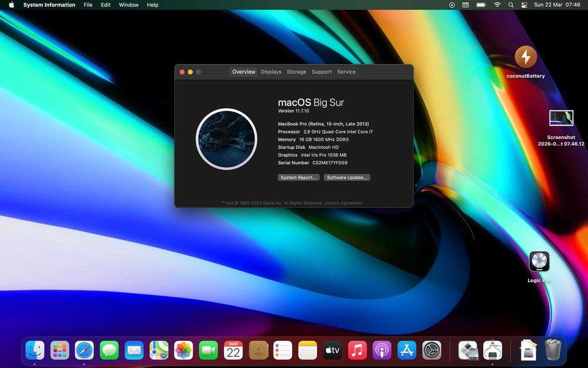
Task: Open the Apple menu
Action: [x=12, y=5]
